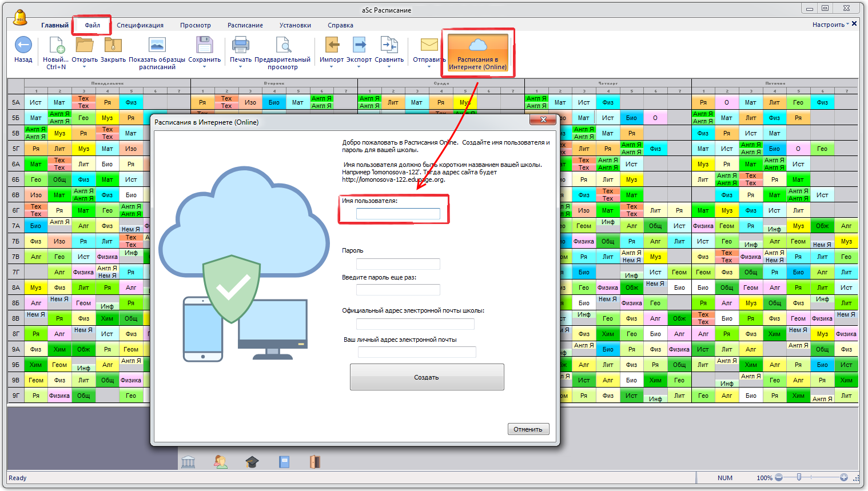Expand the Сохранить dropdown arrow

204,67
